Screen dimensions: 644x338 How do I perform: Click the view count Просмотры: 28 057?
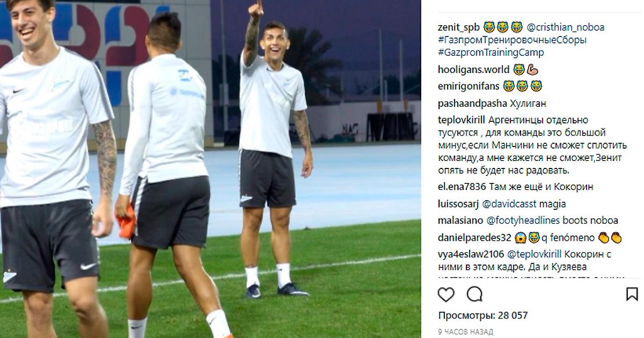click(x=482, y=315)
